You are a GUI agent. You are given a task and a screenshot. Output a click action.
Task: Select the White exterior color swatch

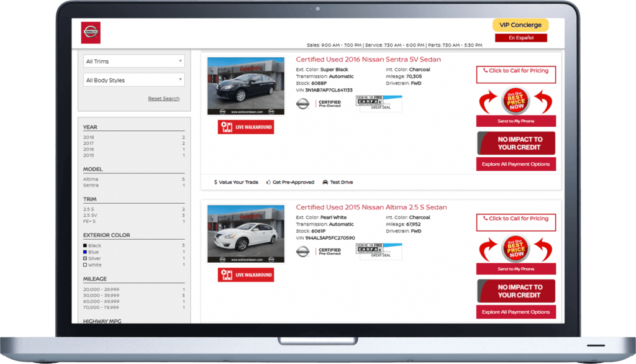[85, 265]
